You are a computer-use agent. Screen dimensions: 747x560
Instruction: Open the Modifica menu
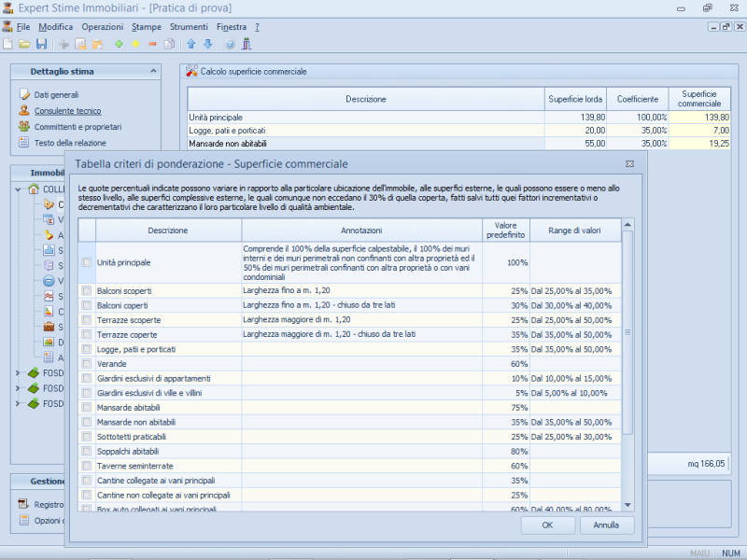tap(56, 27)
